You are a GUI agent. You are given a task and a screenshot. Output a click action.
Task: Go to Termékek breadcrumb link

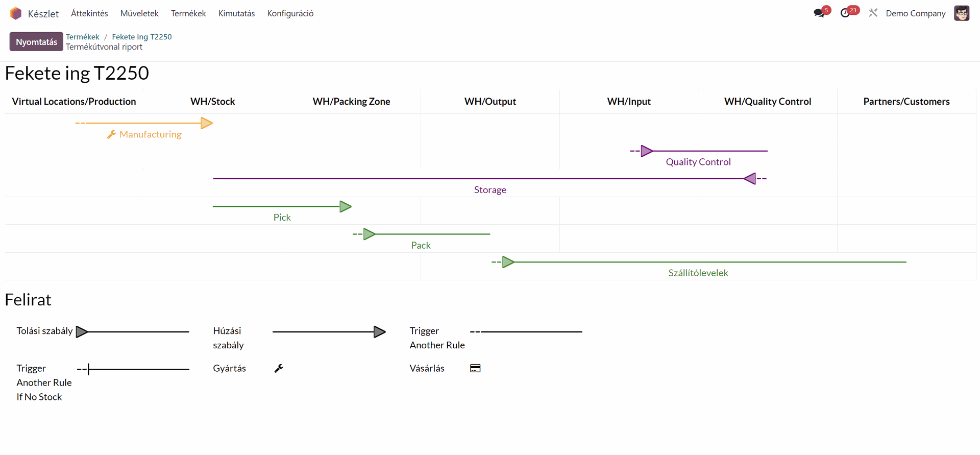click(x=83, y=37)
